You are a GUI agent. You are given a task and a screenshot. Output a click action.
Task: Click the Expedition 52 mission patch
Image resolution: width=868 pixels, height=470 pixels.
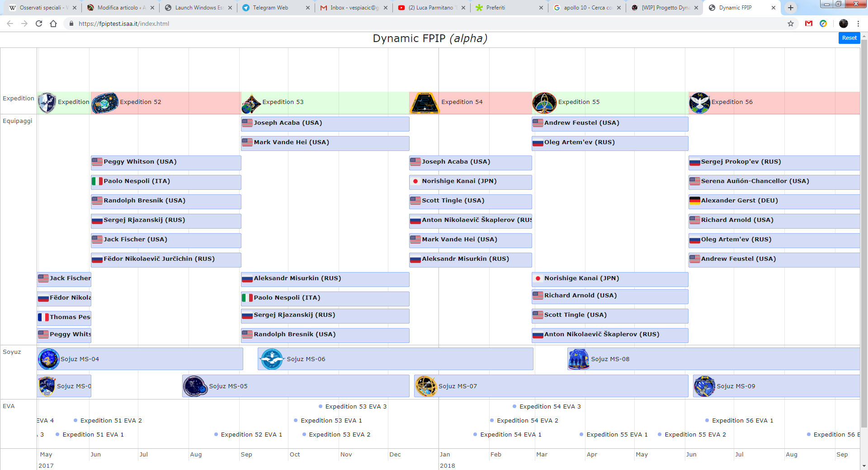pyautogui.click(x=105, y=103)
